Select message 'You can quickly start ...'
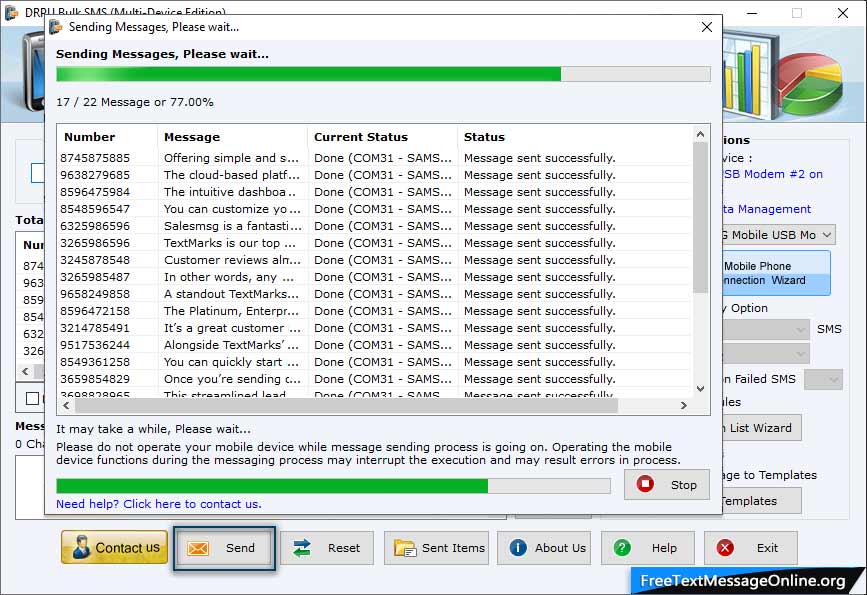The image size is (867, 595). 231,362
